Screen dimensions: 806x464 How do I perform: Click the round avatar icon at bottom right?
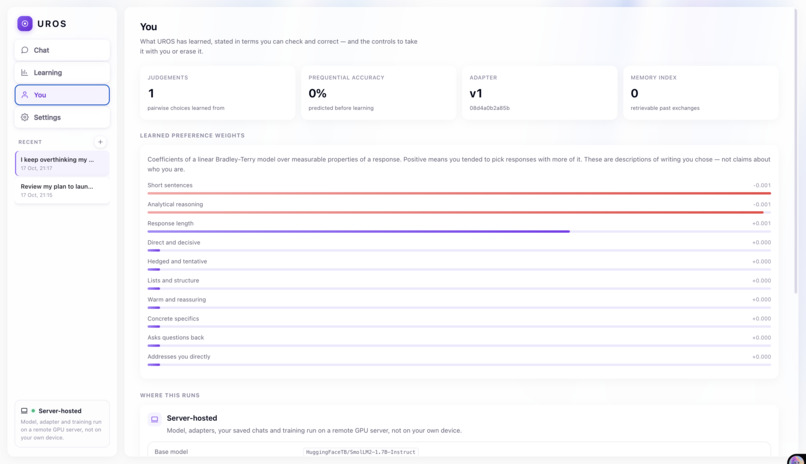797,460
